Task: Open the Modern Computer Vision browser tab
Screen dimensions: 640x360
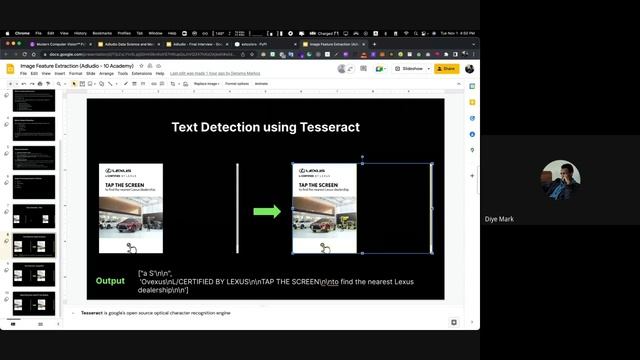Action: [x=60, y=44]
